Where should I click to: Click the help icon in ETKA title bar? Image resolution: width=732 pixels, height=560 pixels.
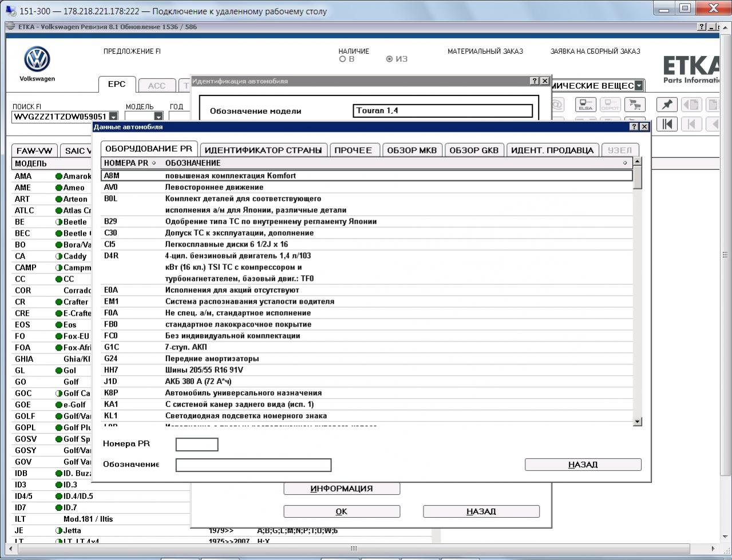click(x=702, y=27)
